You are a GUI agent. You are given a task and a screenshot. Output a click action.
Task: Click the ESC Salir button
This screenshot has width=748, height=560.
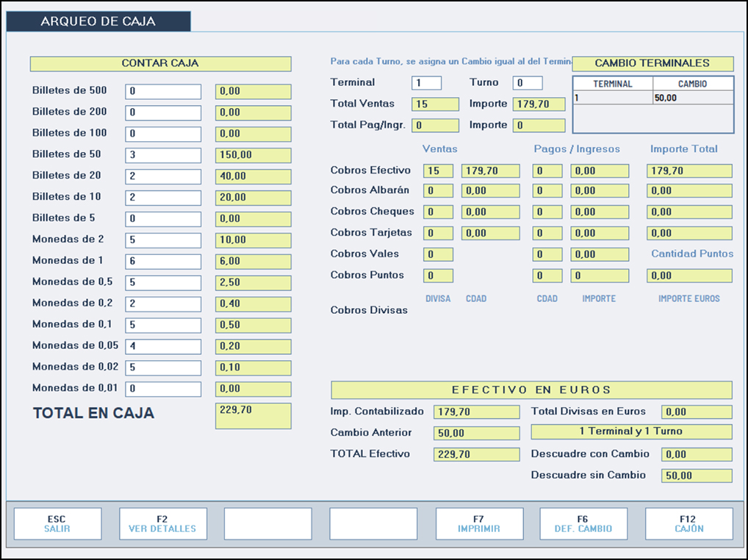[x=57, y=523]
